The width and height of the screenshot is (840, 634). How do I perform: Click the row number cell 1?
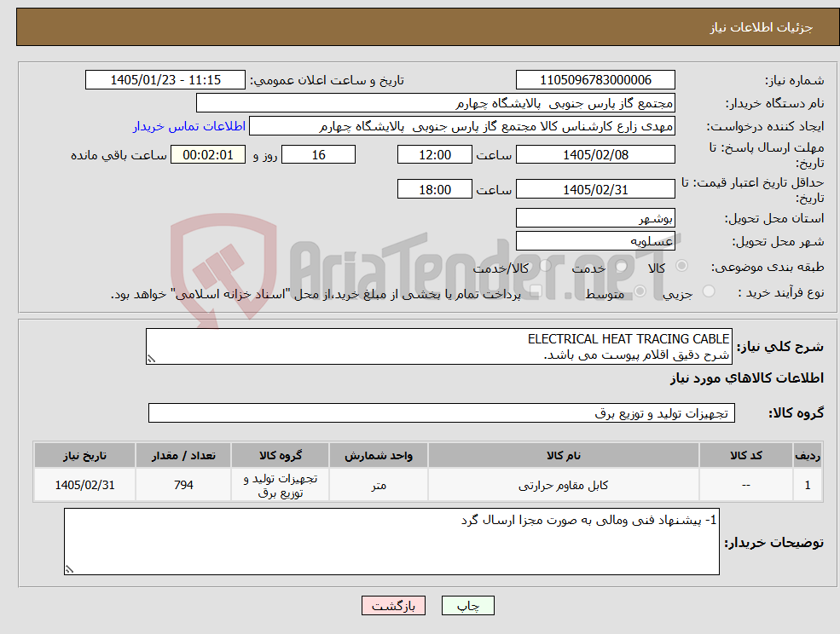coord(808,485)
